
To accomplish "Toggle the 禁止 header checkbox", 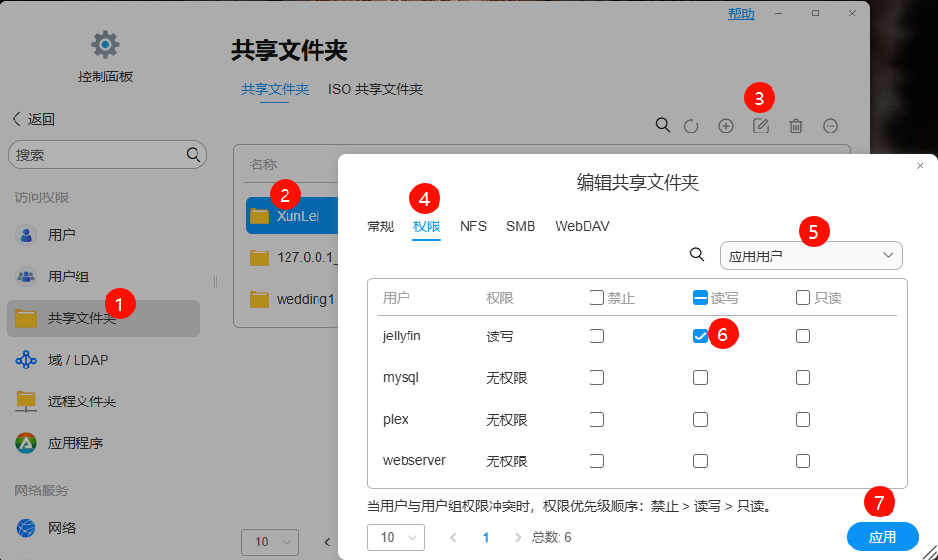I will coord(596,298).
